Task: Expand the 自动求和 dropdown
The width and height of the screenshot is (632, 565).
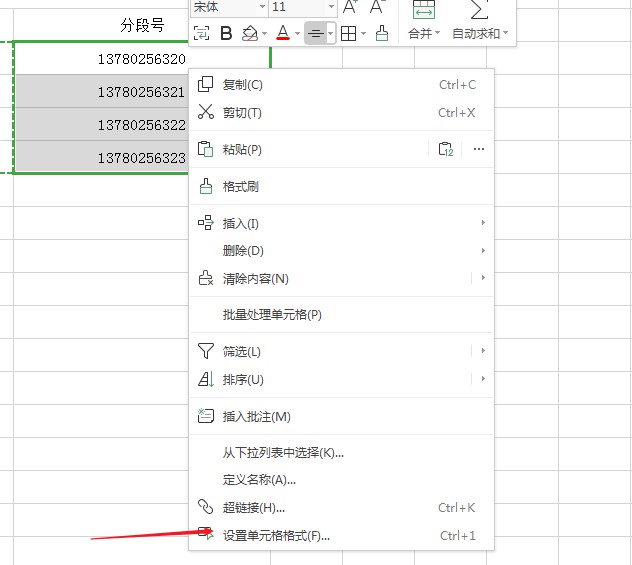Action: pyautogui.click(x=479, y=34)
